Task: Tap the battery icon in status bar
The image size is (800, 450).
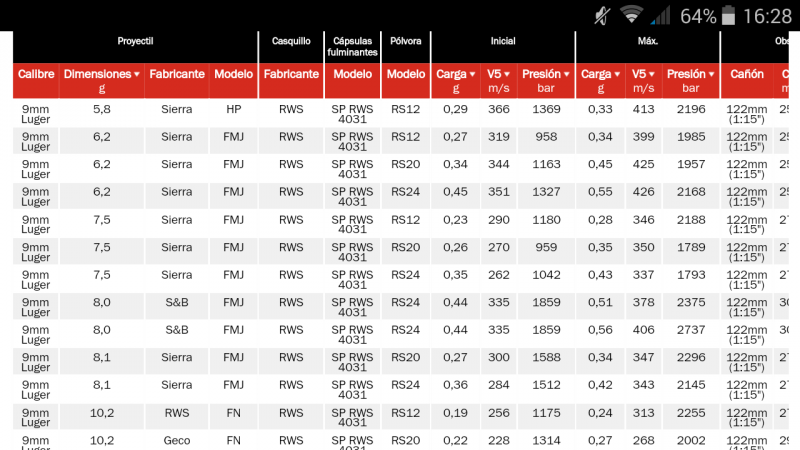Action: [x=728, y=15]
